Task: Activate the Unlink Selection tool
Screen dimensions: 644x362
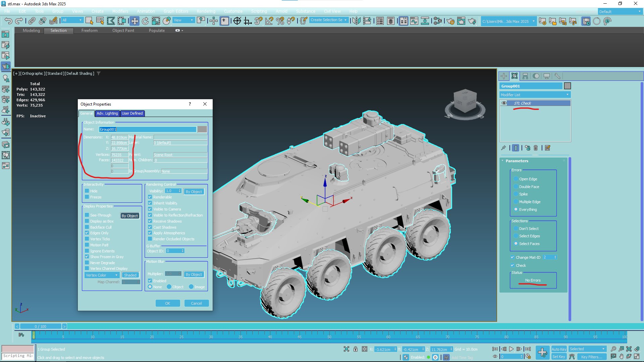Action: click(42, 21)
